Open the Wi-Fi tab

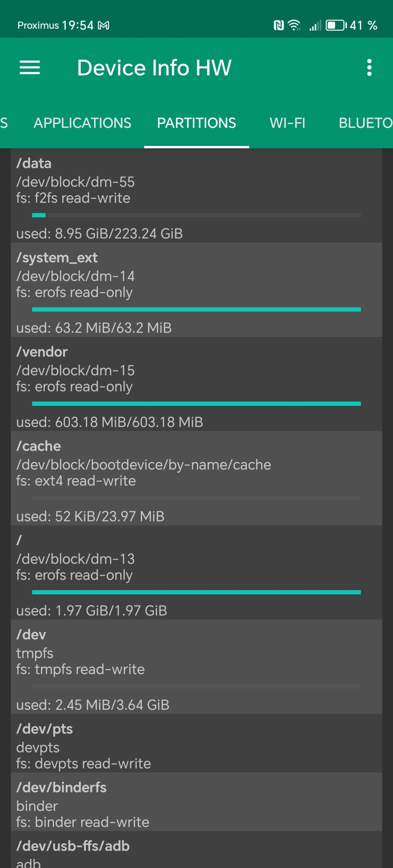pyautogui.click(x=287, y=123)
